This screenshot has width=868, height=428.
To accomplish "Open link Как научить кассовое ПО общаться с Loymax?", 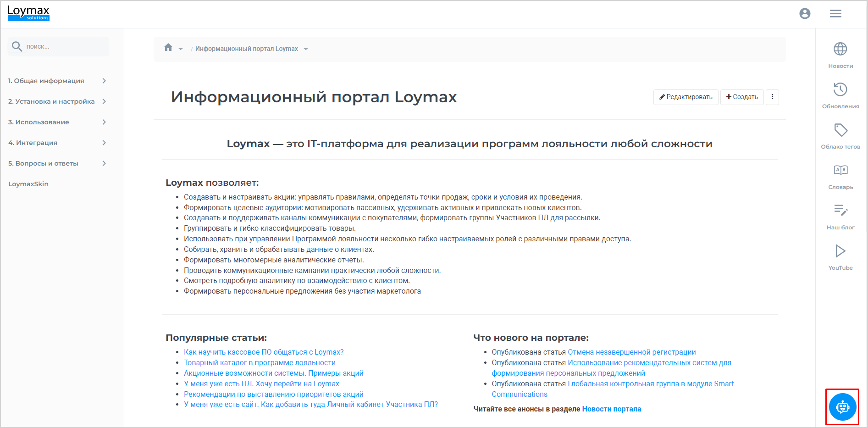I will (264, 352).
